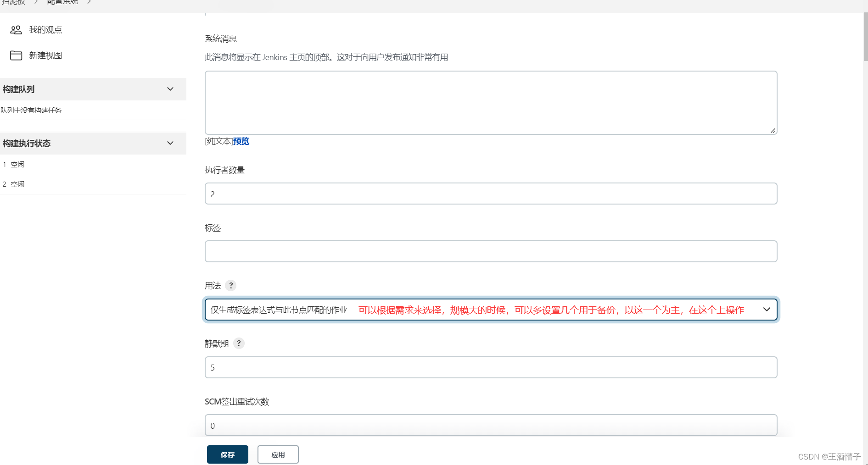The image size is (868, 465).
Task: Click executor row '2 空闲'
Action: (93, 184)
